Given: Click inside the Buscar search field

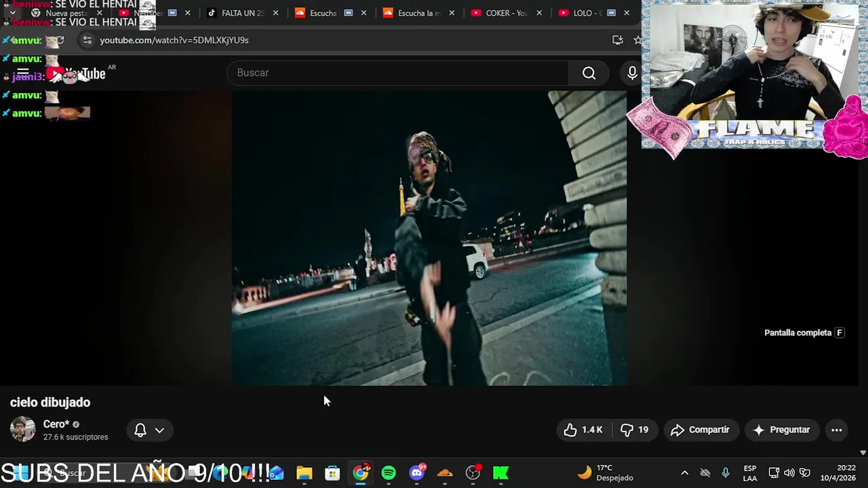Looking at the screenshot, I should click(398, 73).
